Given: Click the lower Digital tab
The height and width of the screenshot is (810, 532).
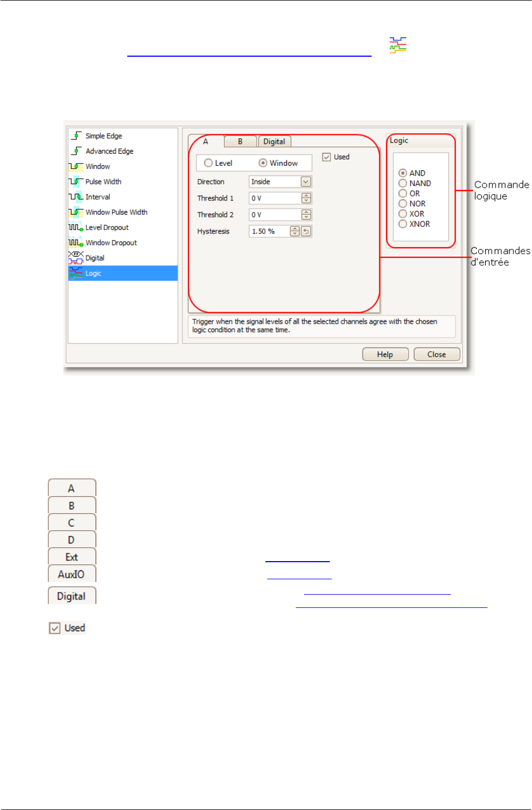Looking at the screenshot, I should pos(72,596).
